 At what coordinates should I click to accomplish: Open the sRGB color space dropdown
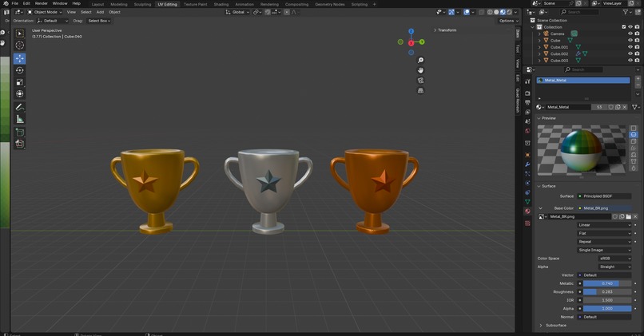(x=615, y=259)
